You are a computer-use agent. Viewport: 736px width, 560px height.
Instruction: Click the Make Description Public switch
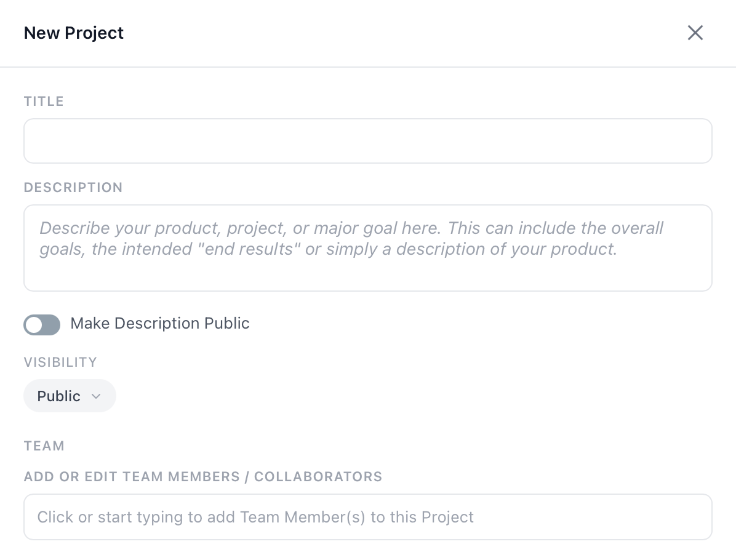(42, 324)
